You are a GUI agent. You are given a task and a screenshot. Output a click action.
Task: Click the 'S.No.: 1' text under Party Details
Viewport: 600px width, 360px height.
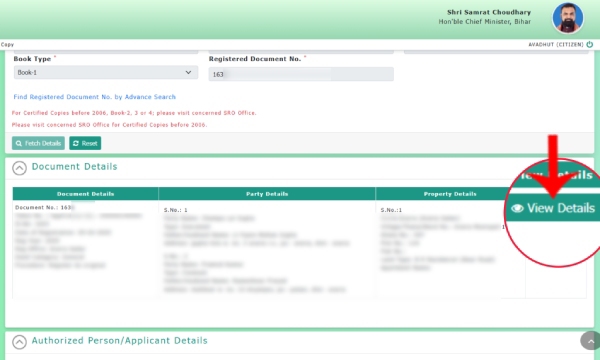[176, 210]
